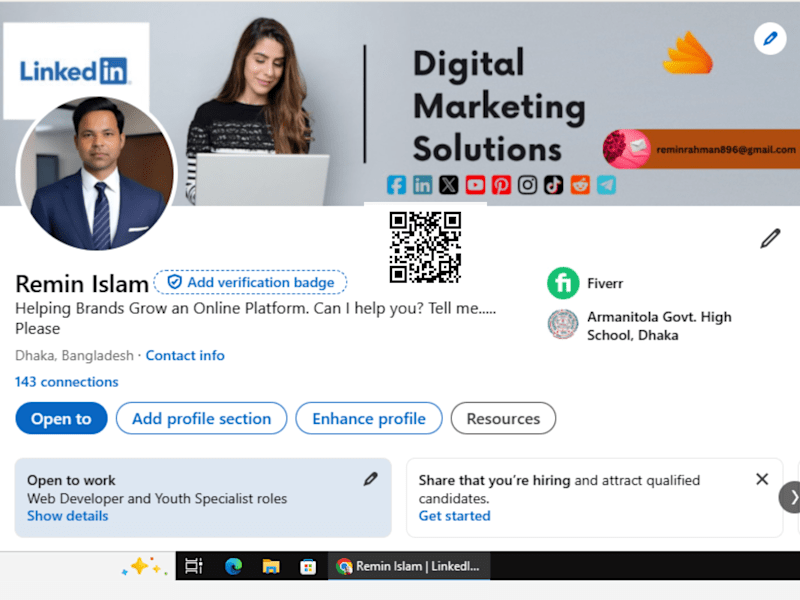Edit the Open to work card
Viewport: 800px width, 600px height.
pyautogui.click(x=370, y=479)
